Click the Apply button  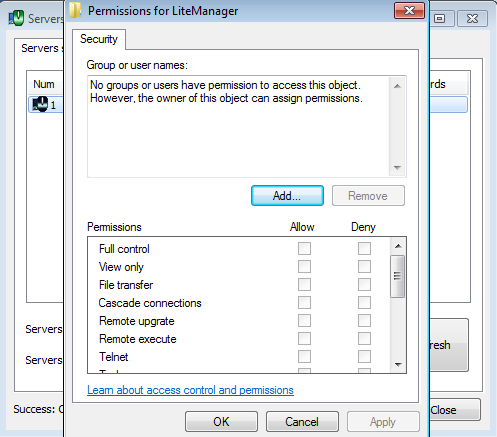(383, 422)
